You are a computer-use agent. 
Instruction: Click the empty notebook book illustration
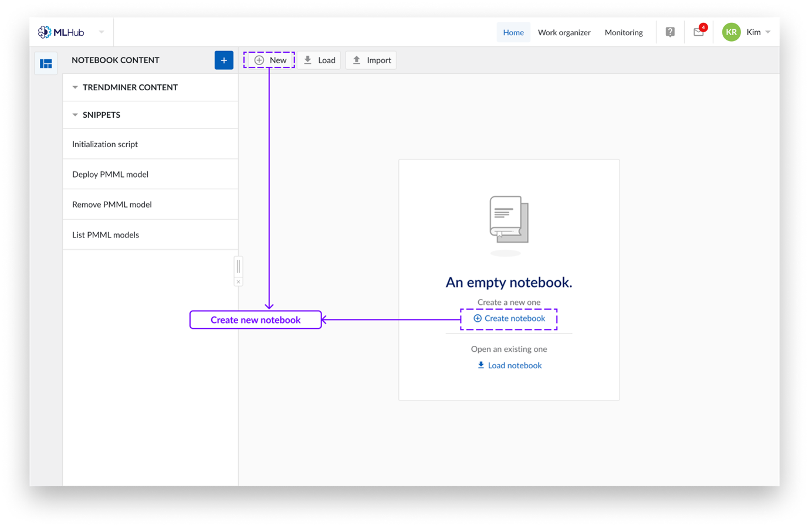pos(509,220)
